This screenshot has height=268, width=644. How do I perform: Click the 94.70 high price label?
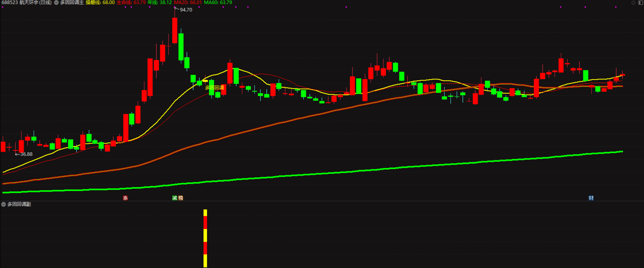click(x=186, y=10)
